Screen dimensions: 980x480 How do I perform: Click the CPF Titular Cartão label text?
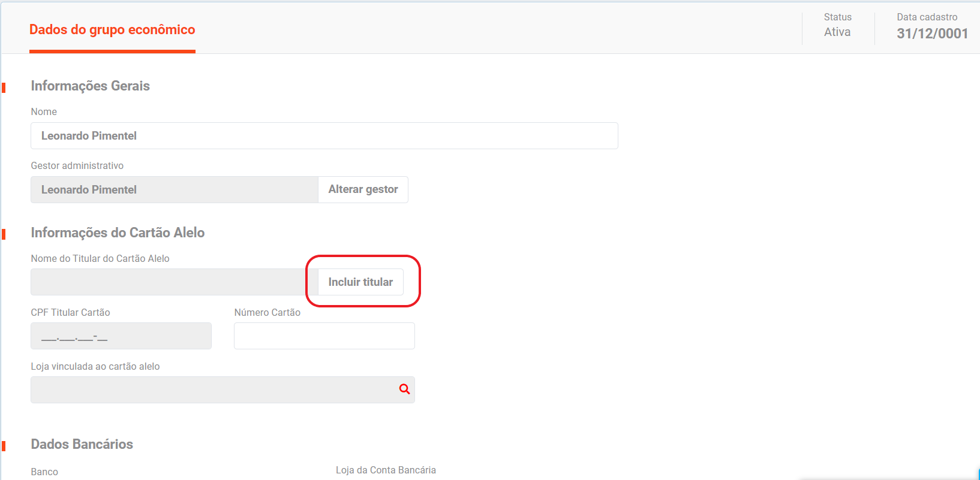pos(70,313)
